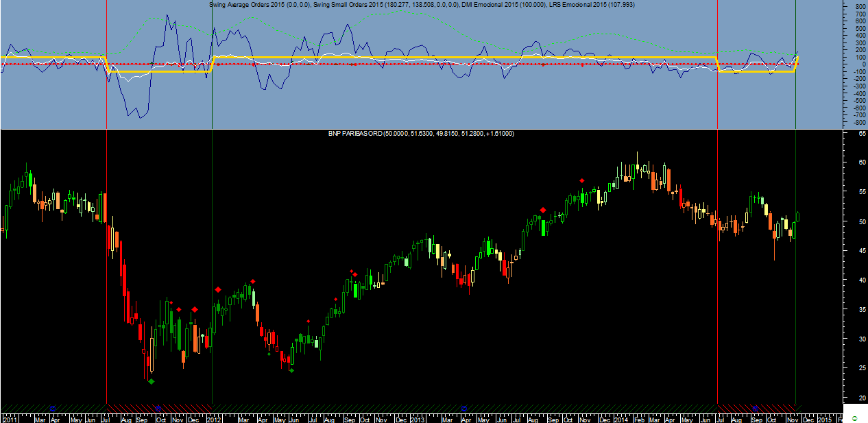Click the red hatched band between Jul 2011 and 2012
868x423 pixels.
(159, 408)
